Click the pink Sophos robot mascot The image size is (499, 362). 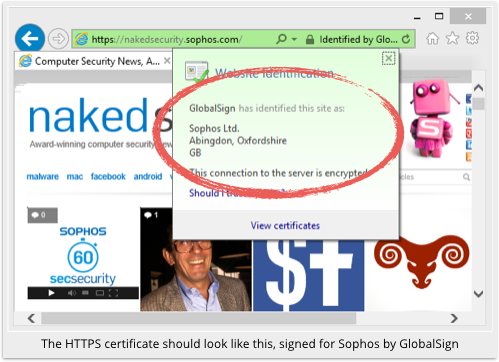click(433, 118)
